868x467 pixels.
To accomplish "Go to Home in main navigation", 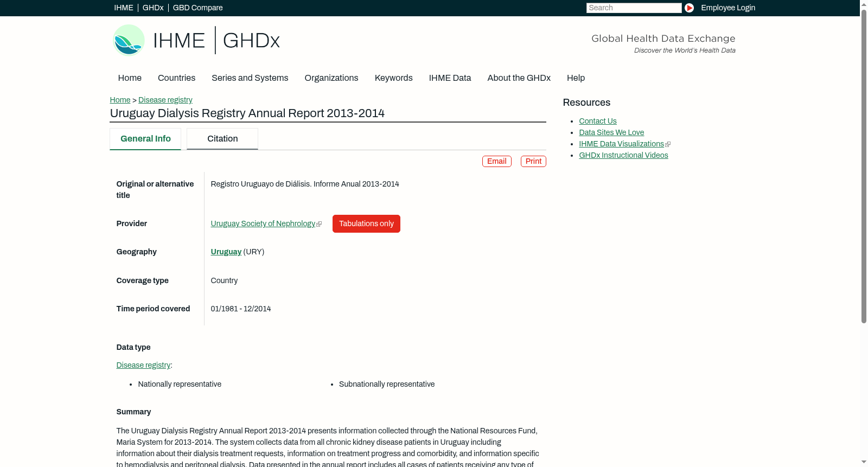I will coord(130,78).
